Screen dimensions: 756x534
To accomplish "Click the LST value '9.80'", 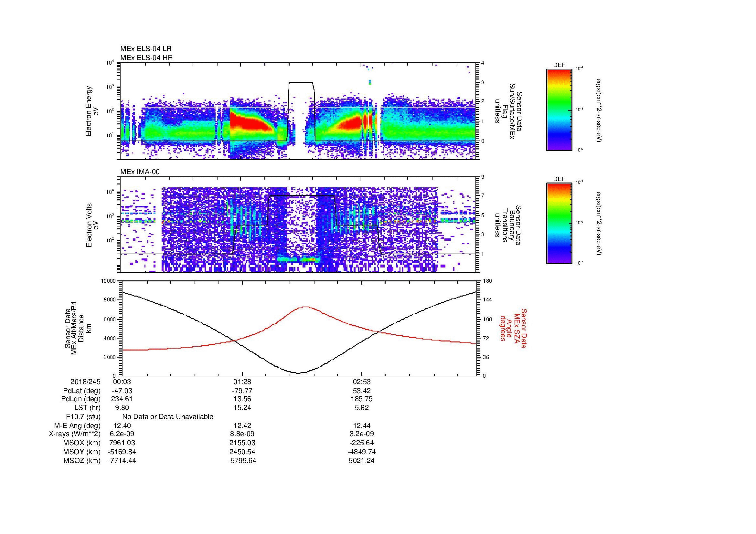I will coord(122,408).
